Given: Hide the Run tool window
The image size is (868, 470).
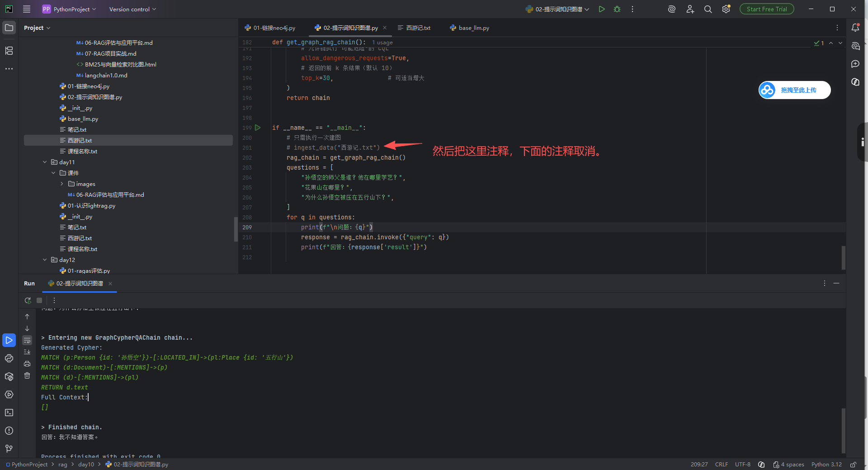Looking at the screenshot, I should coord(836,283).
